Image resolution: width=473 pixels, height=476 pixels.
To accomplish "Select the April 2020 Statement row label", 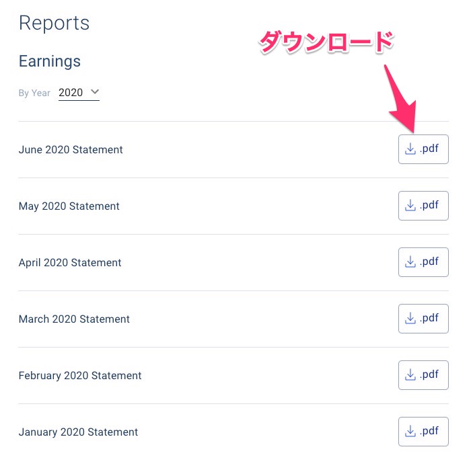I will (70, 263).
